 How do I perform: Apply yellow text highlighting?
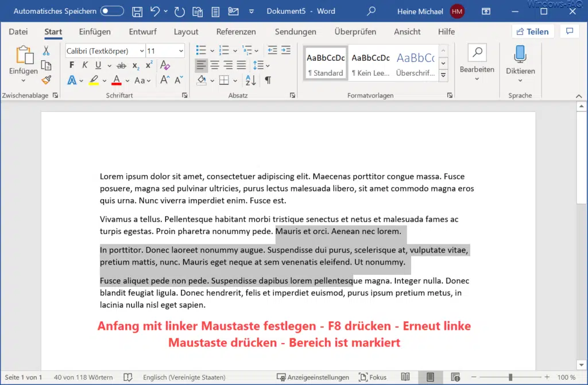click(x=94, y=80)
